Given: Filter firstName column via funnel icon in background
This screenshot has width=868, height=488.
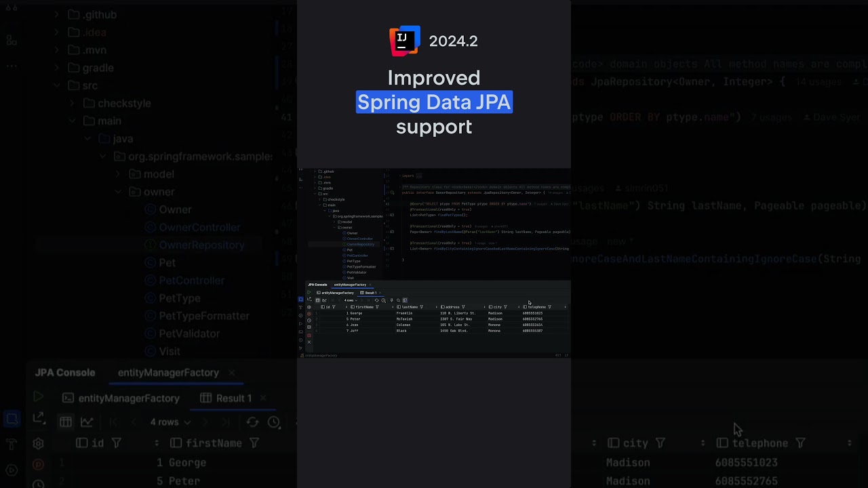Looking at the screenshot, I should coord(254,443).
